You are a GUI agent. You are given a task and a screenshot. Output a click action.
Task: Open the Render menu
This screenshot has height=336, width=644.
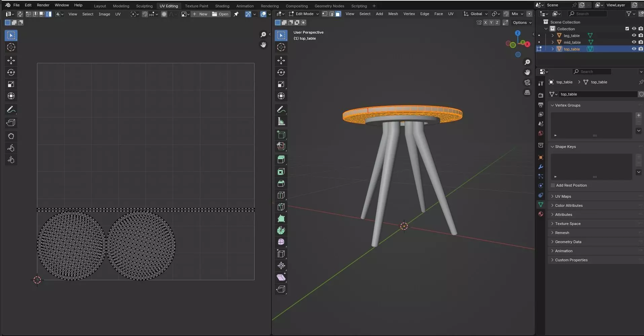(x=43, y=5)
